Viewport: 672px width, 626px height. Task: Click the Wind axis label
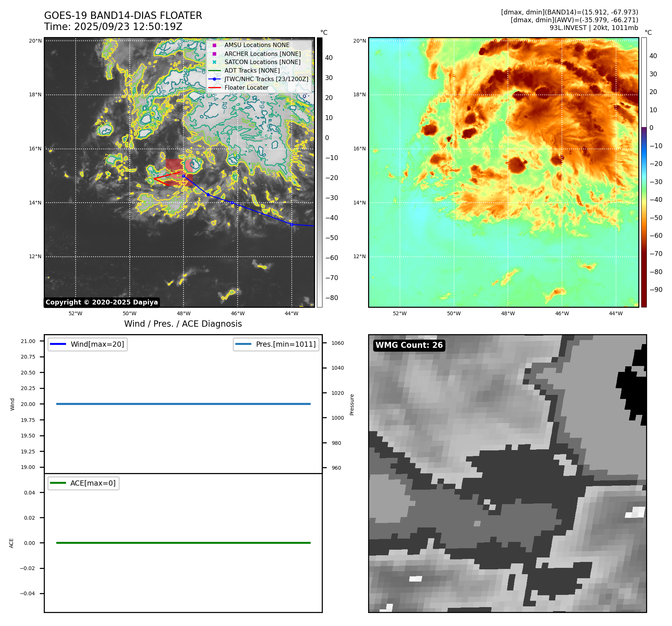[12, 404]
